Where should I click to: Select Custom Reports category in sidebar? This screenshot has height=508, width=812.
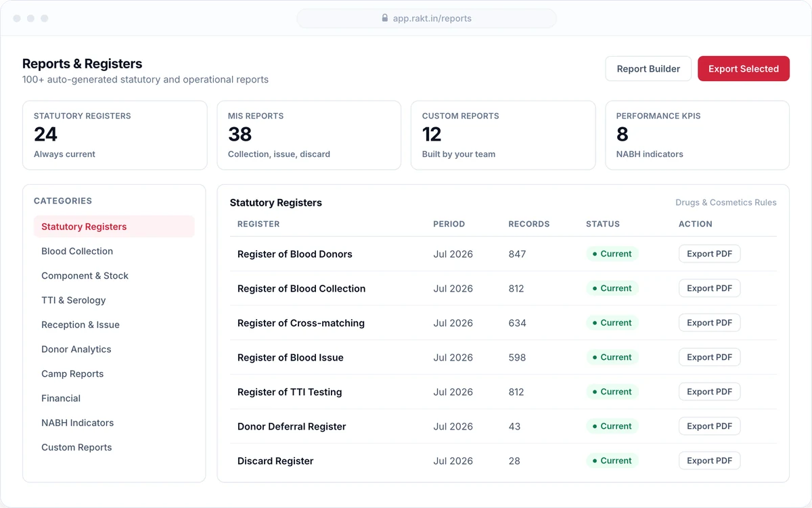coord(114,447)
